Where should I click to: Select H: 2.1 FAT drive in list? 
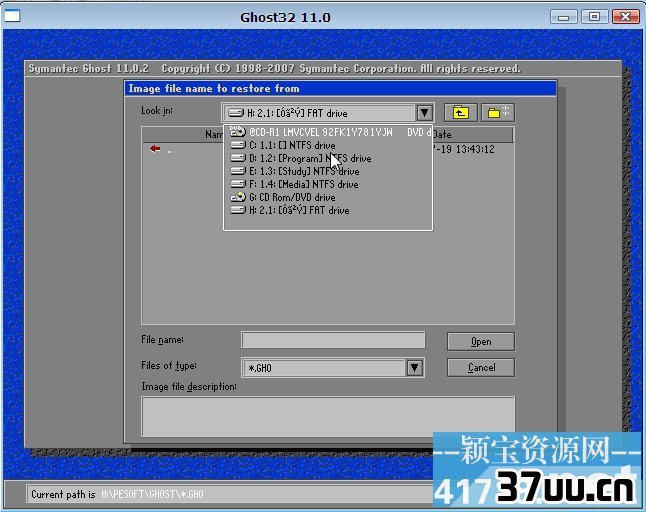pos(328,210)
